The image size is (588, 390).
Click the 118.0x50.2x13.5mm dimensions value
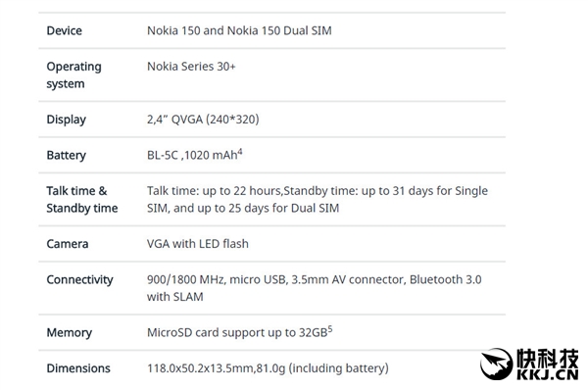coord(200,368)
